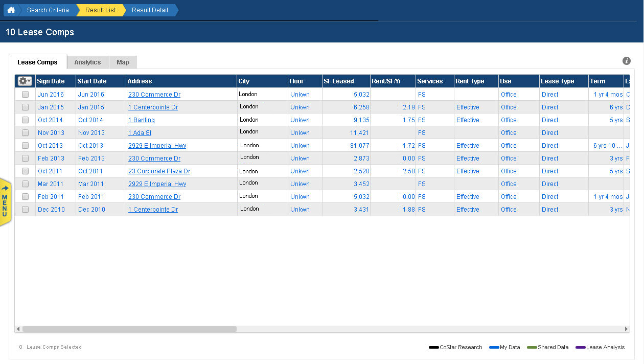Open the Map tab
The height and width of the screenshot is (364, 644).
pos(123,62)
